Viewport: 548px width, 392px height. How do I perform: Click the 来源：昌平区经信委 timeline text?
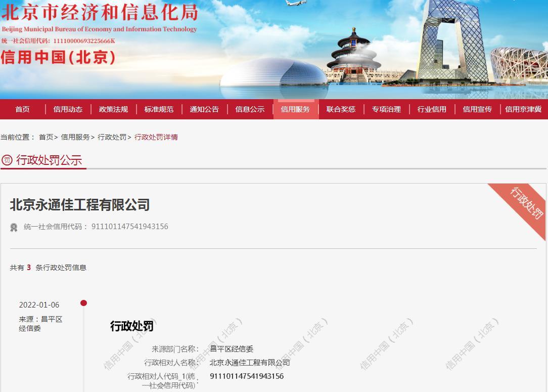click(x=40, y=324)
